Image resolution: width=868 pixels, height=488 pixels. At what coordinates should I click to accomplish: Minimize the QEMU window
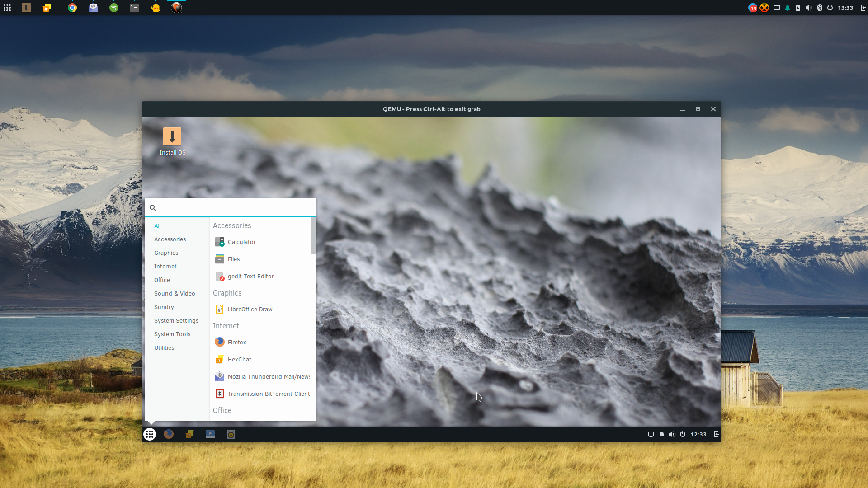683,109
